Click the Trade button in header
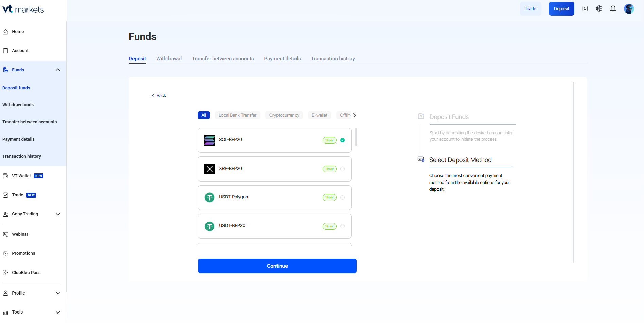Viewport: 644px width, 323px height. click(531, 9)
